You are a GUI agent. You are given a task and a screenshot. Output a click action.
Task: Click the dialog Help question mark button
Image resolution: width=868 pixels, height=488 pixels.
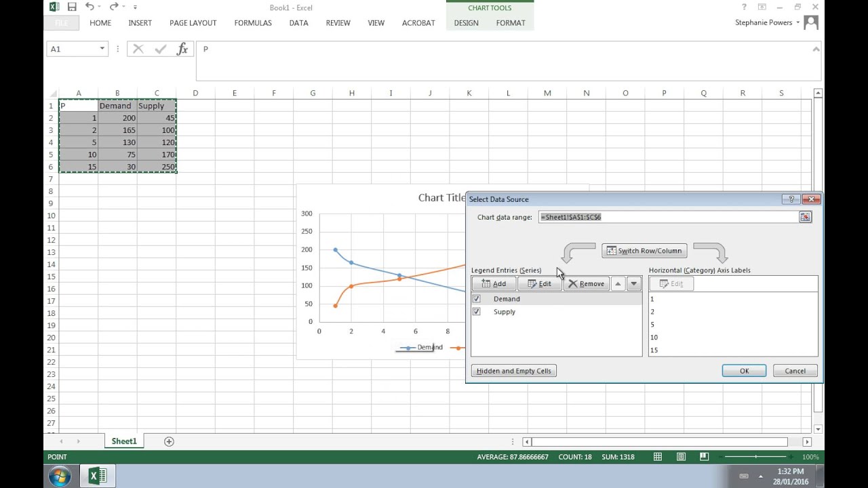(x=791, y=199)
